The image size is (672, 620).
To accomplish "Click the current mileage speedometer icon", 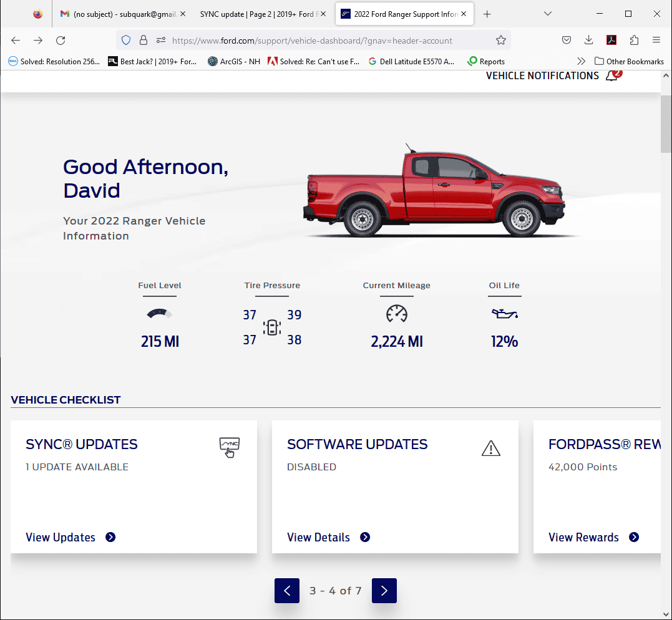I will point(396,314).
